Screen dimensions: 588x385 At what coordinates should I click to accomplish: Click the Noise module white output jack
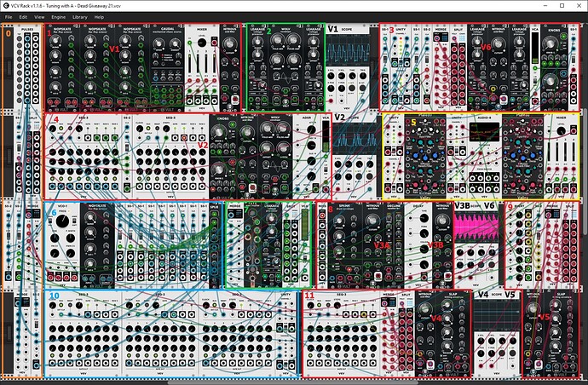tap(322, 215)
